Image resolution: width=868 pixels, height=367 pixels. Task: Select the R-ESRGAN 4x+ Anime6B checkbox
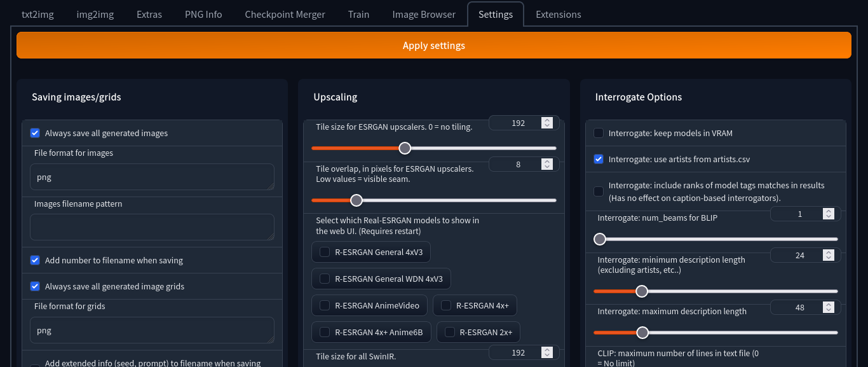[325, 332]
